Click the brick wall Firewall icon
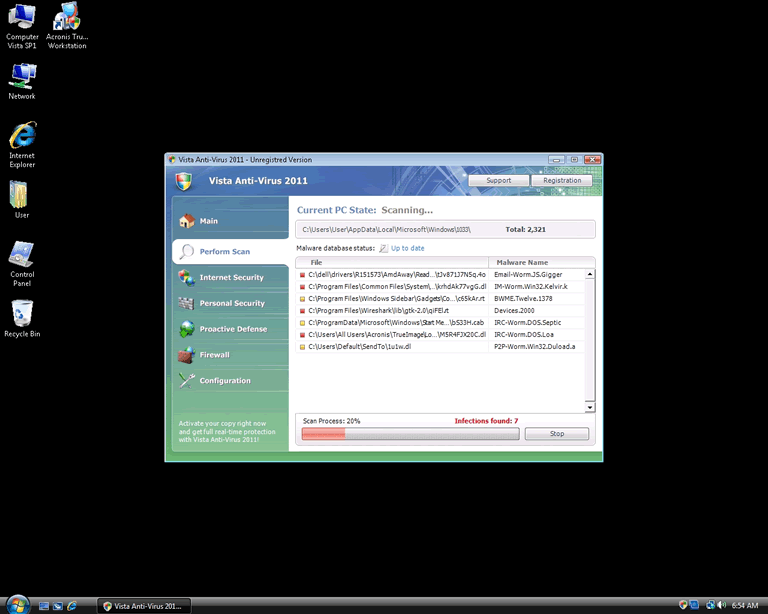 coord(186,355)
